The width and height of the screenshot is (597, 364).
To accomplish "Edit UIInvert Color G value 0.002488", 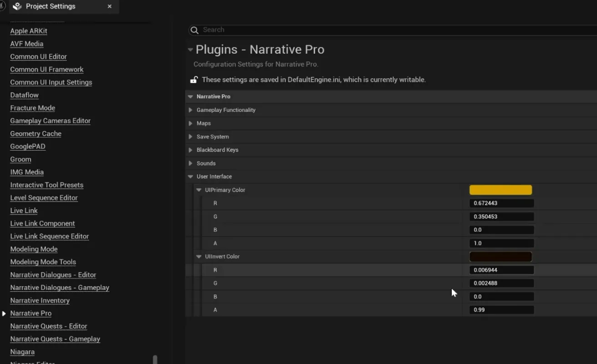I will 501,283.
